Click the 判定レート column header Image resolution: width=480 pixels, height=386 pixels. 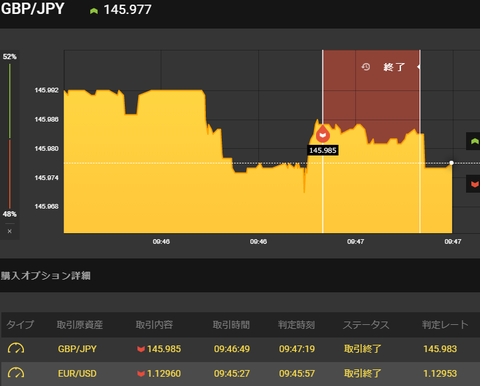(445, 325)
